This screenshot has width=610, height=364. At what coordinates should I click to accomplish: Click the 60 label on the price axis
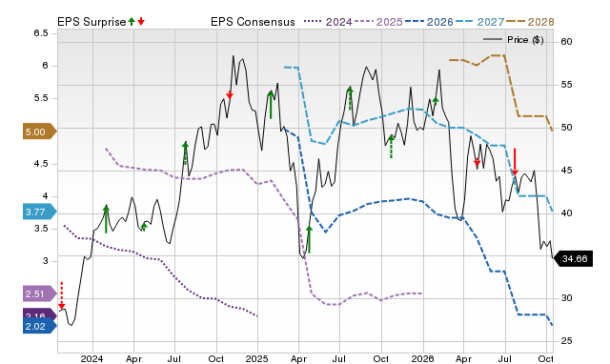[566, 42]
